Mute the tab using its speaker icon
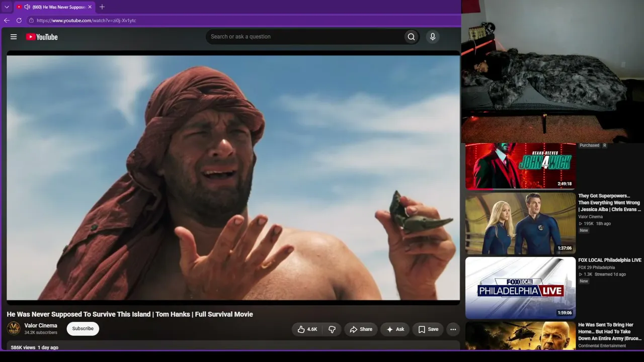Viewport: 644px width, 362px height. [x=27, y=7]
